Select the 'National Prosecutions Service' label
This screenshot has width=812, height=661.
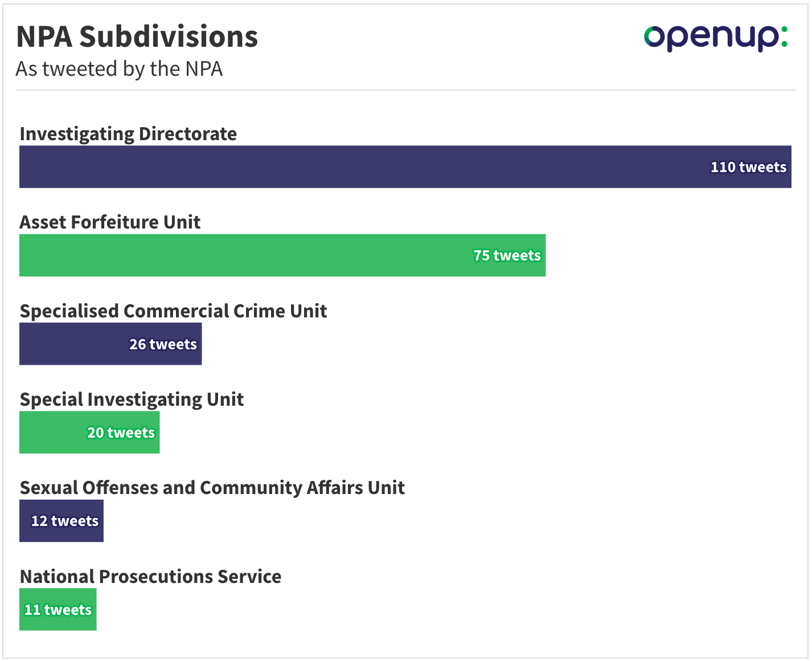coord(150,577)
